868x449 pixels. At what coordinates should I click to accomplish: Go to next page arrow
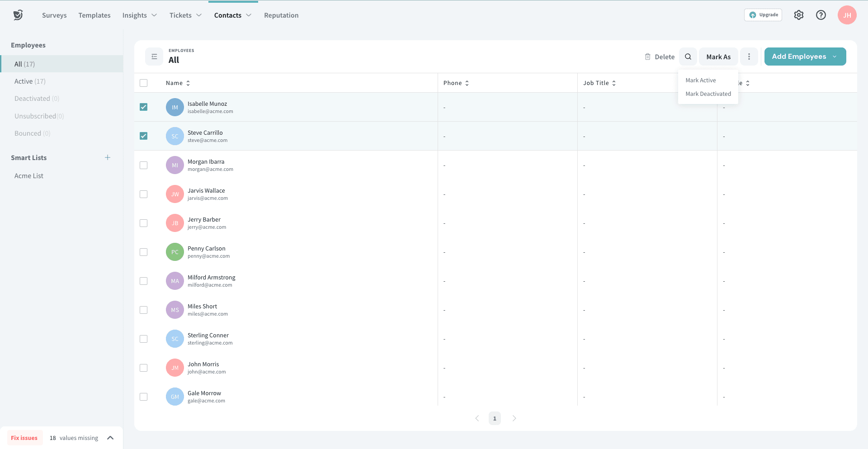click(x=514, y=418)
